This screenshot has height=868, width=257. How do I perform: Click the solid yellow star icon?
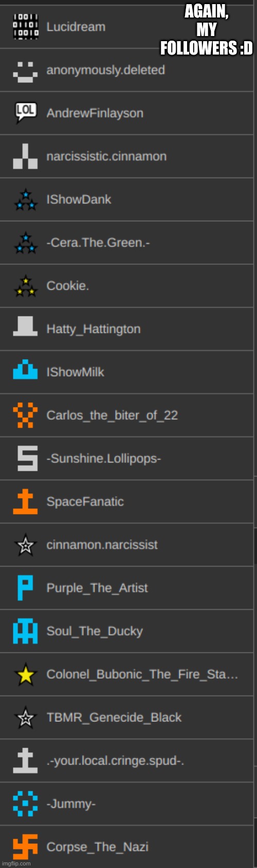tap(25, 675)
